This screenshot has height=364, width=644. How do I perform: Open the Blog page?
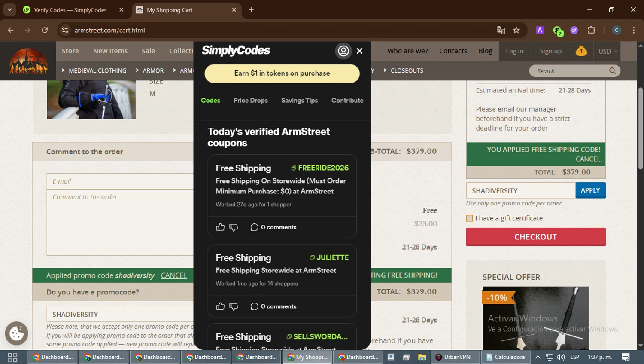[485, 51]
